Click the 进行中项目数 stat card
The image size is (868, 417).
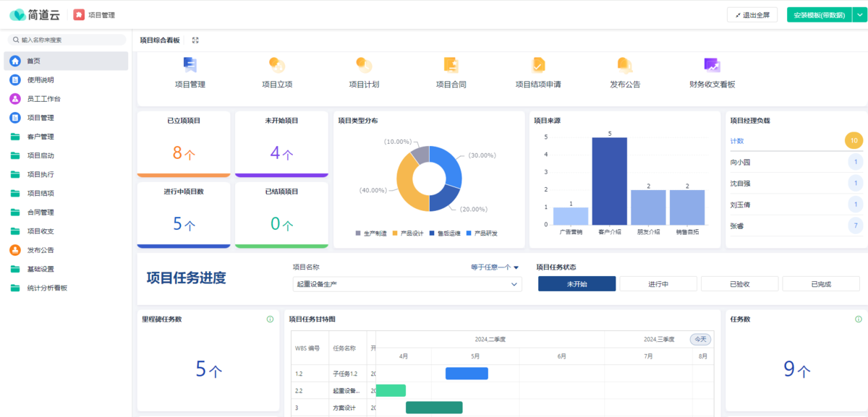click(184, 215)
